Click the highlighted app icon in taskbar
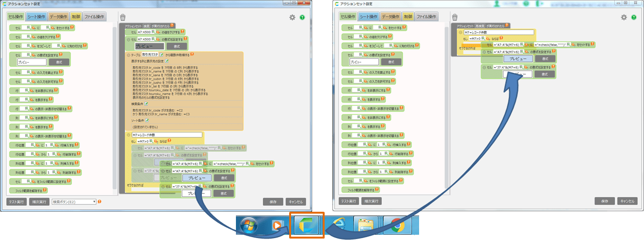644x240 pixels. point(306,225)
